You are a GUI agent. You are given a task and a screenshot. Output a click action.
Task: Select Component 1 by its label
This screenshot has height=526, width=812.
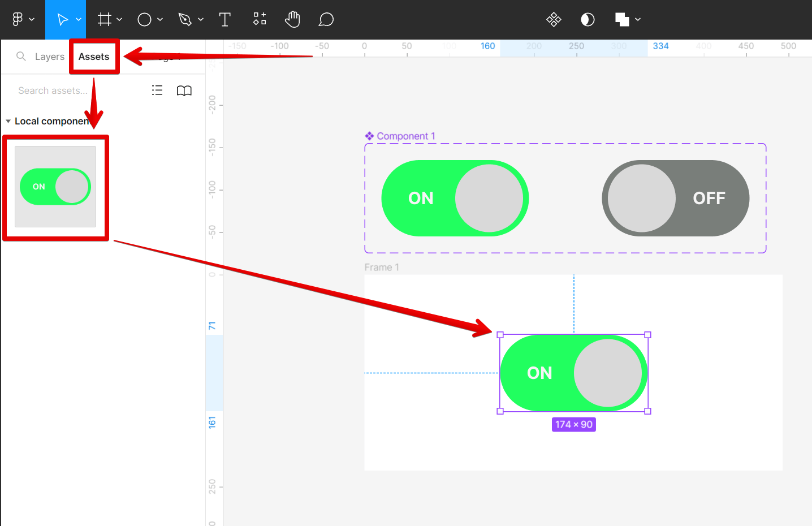click(x=405, y=136)
